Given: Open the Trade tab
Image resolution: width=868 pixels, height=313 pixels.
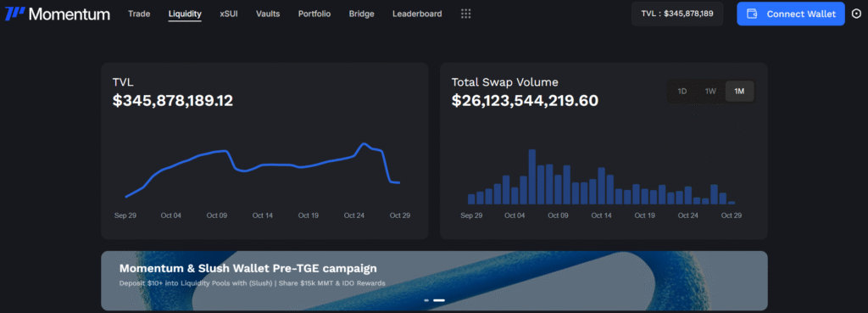Looking at the screenshot, I should pos(139,14).
